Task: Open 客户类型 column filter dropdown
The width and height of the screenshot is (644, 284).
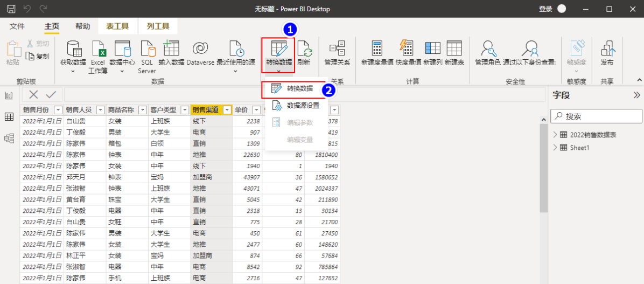Action: 185,110
